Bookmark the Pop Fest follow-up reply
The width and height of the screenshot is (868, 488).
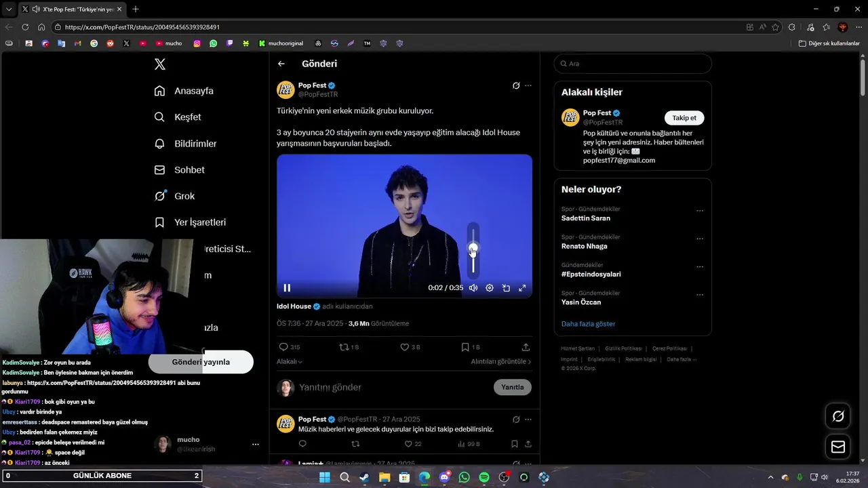click(515, 444)
